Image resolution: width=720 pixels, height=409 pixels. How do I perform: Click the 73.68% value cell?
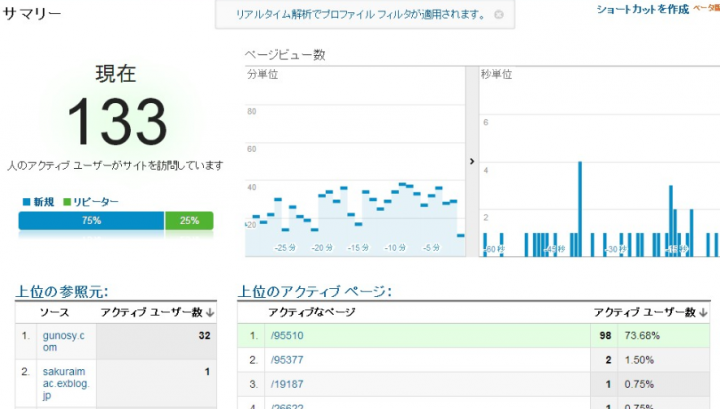tap(664, 336)
